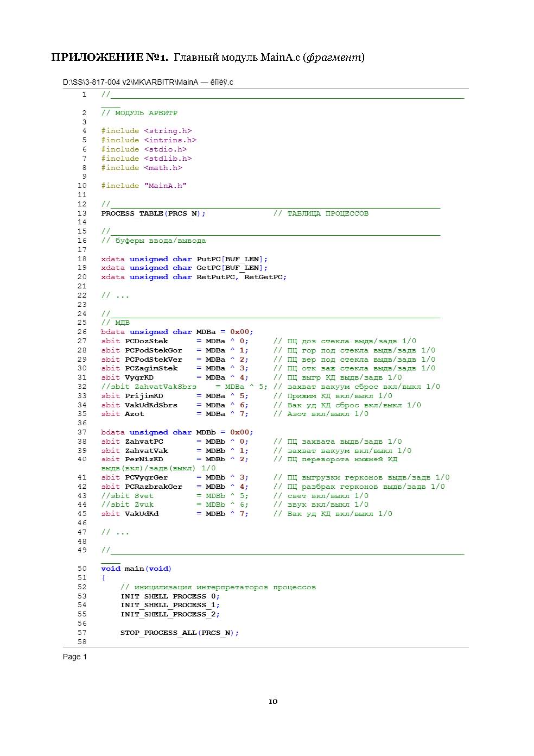Click the line '#include <stdio.h>'
The width and height of the screenshot is (534, 756).
pos(144,149)
